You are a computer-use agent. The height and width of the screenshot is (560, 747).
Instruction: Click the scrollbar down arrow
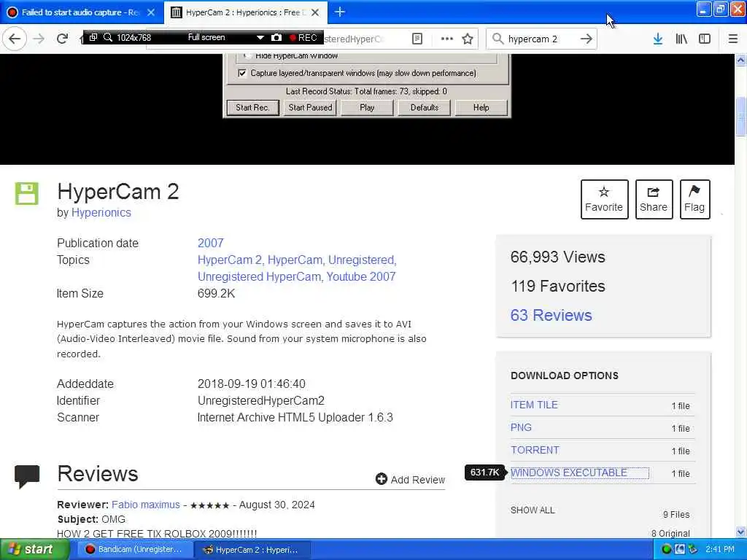point(740,532)
